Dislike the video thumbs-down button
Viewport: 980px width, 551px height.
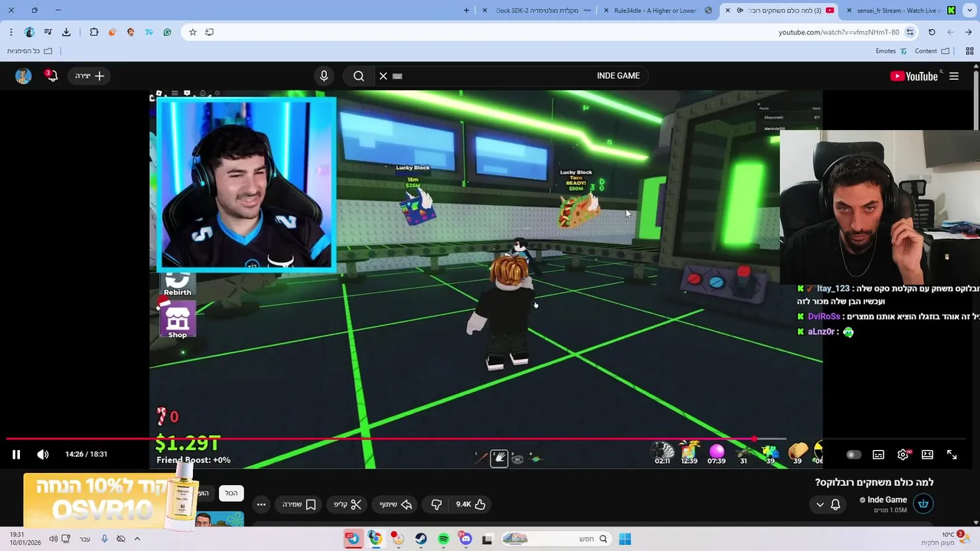coord(436,504)
